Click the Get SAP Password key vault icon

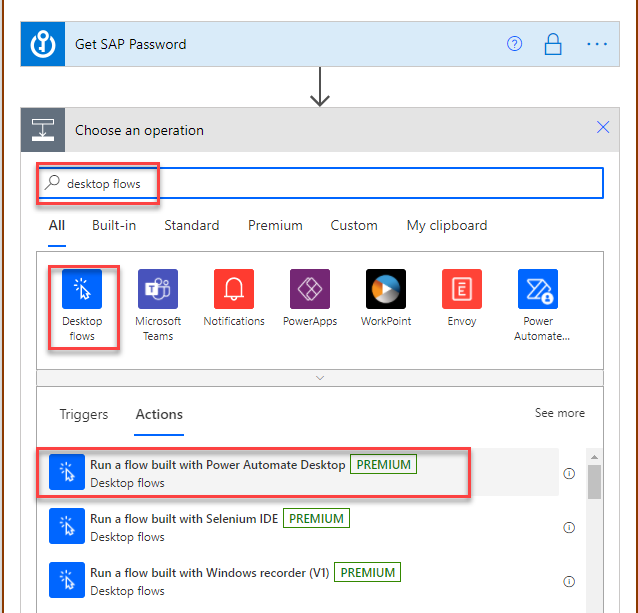43,44
